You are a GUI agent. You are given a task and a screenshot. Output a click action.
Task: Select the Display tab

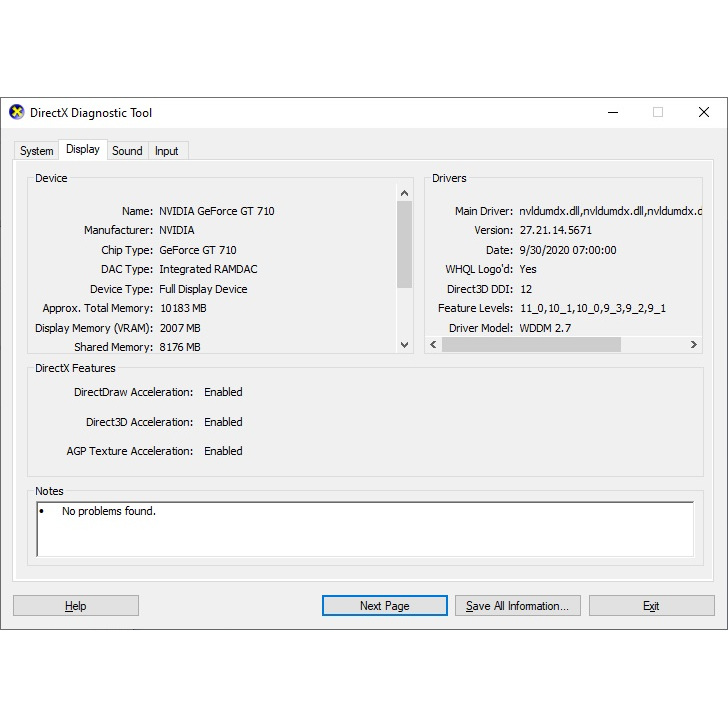(x=83, y=150)
